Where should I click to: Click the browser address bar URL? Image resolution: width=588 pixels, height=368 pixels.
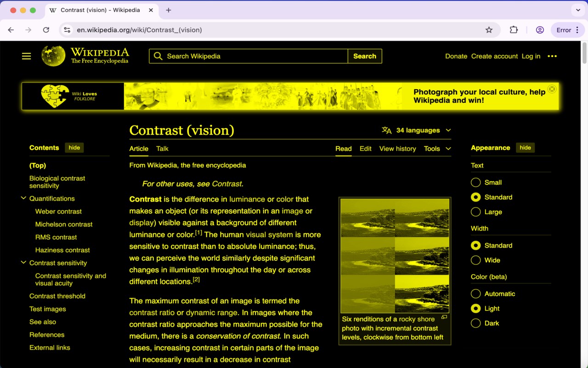tap(140, 30)
